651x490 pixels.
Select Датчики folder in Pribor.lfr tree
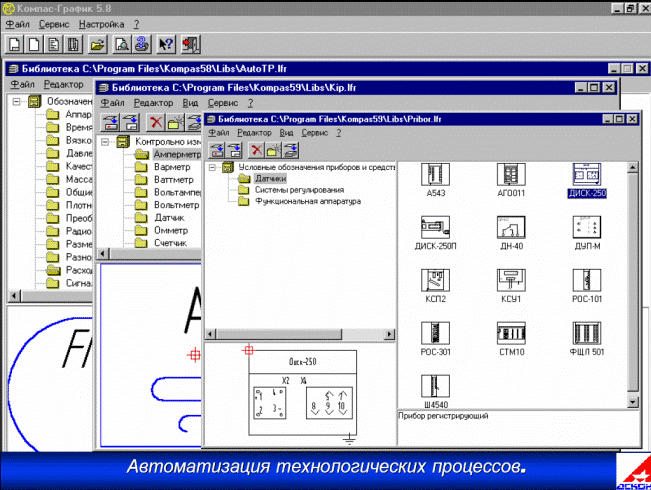271,179
